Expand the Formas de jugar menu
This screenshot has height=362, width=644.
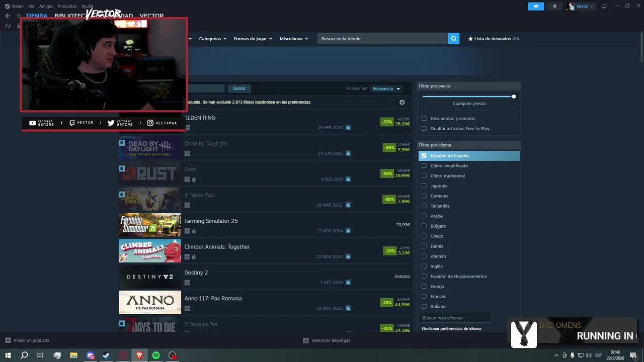[x=253, y=39]
